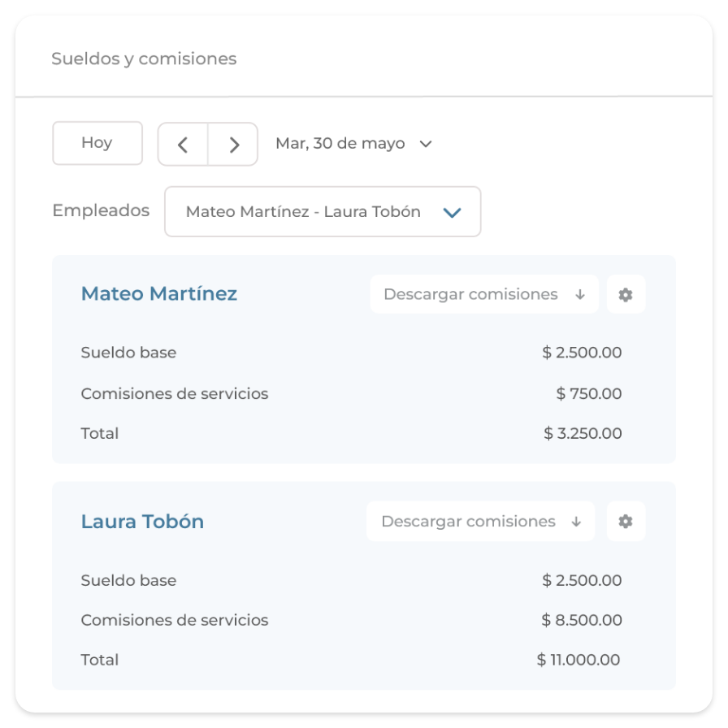Click Laura's Total amount $ 11.000.00

click(x=578, y=661)
